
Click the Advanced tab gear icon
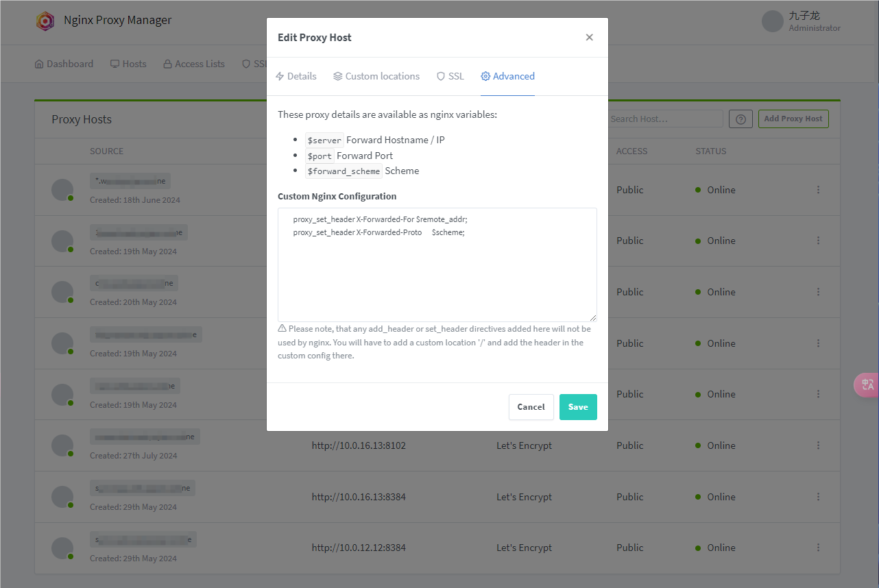pos(485,76)
